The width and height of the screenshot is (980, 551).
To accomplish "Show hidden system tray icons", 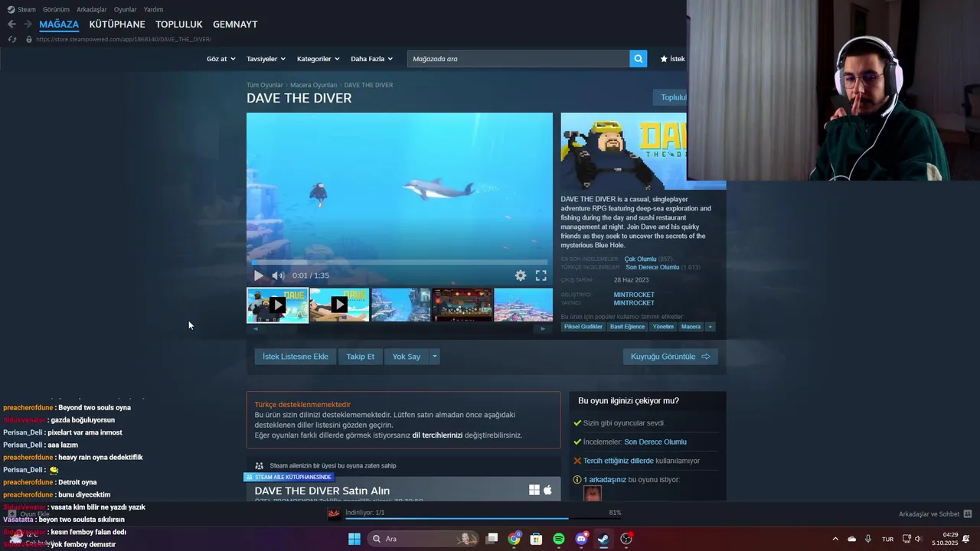I will coord(835,539).
